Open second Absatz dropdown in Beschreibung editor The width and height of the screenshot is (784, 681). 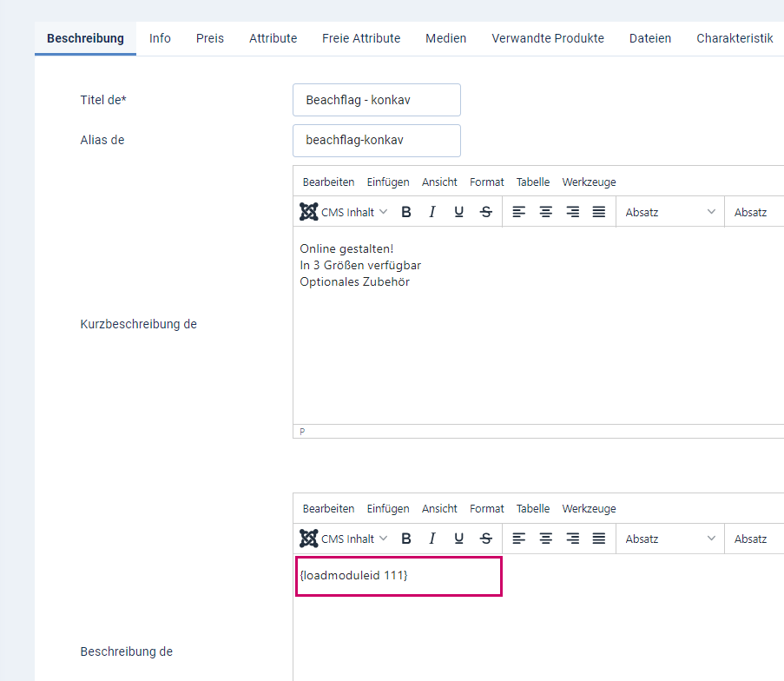755,539
